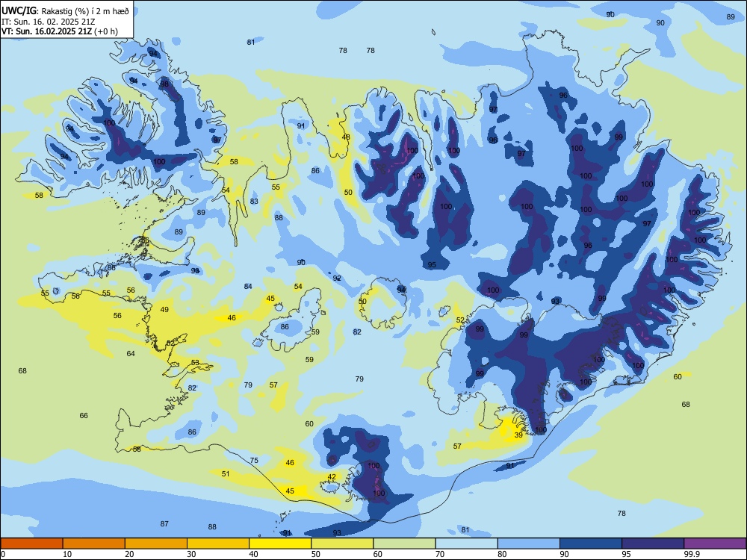Click the humidity value 48 on the map
Screen dimensions: 747x560
346,137
